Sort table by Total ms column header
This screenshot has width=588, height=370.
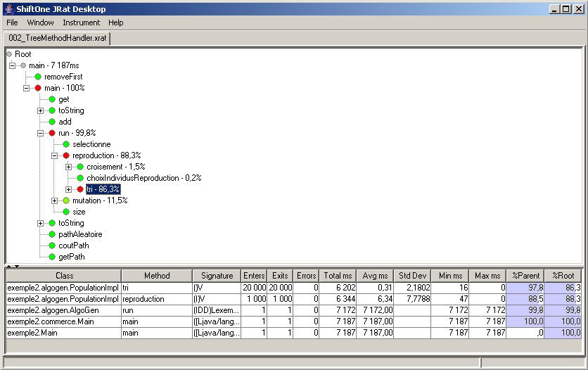click(337, 276)
